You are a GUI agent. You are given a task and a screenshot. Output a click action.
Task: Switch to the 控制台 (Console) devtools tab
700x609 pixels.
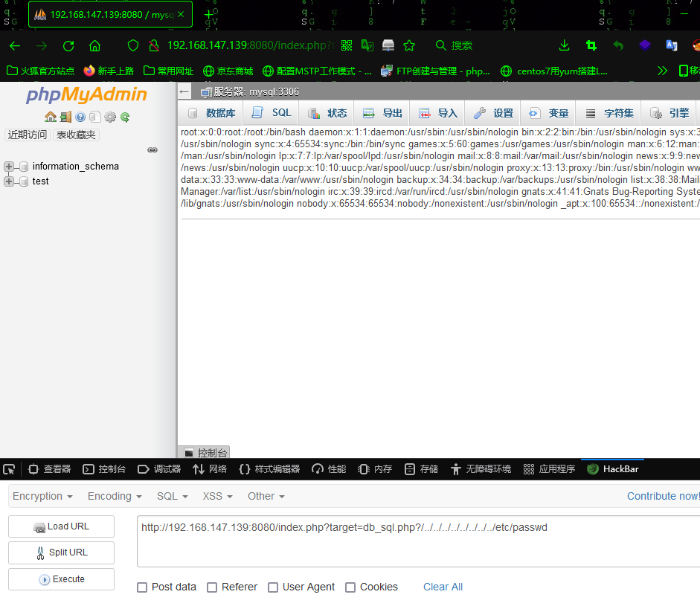point(104,469)
